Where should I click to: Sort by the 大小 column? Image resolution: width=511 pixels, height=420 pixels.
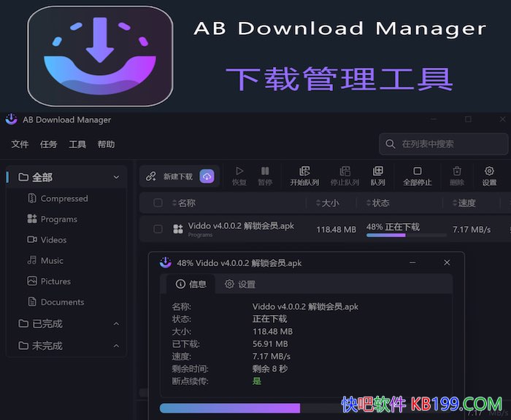328,203
